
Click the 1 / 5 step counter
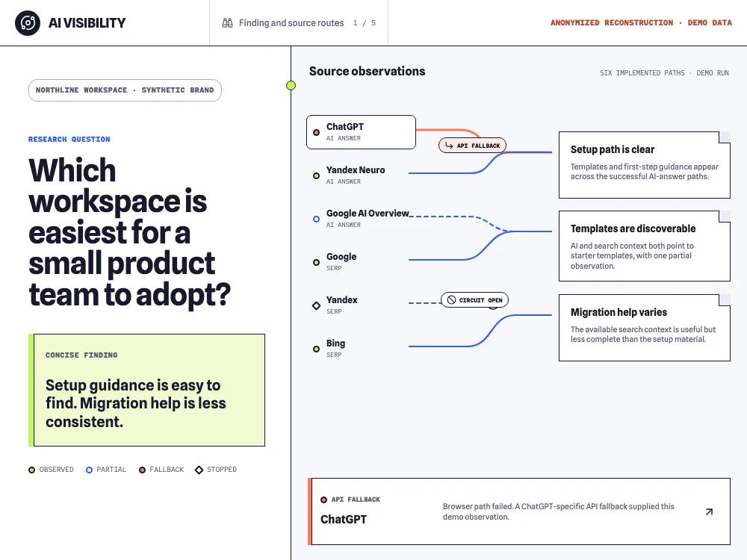coord(365,23)
